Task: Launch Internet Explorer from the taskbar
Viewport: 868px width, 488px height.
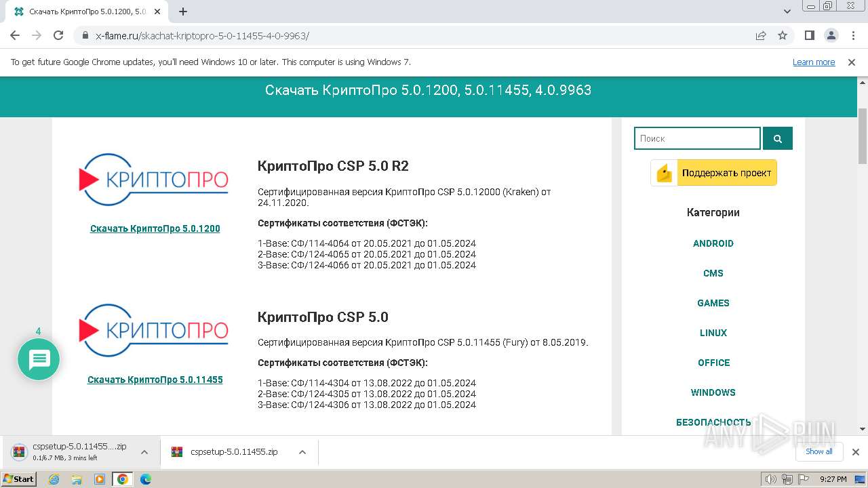Action: pos(54,479)
